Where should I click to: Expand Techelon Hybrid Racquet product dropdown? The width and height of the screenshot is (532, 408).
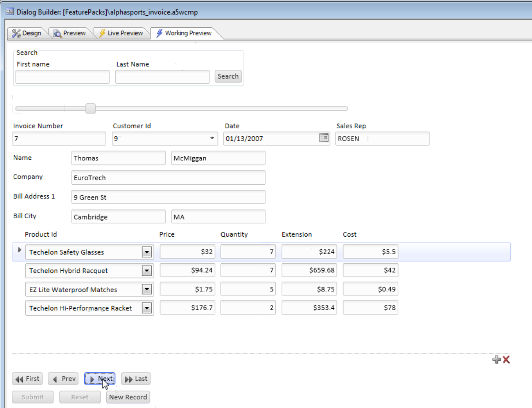(147, 271)
